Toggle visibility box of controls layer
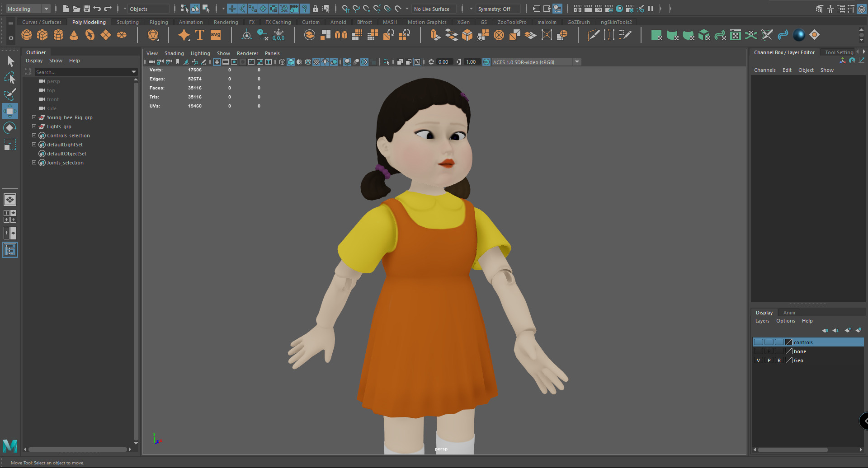The height and width of the screenshot is (468, 868). pos(759,342)
